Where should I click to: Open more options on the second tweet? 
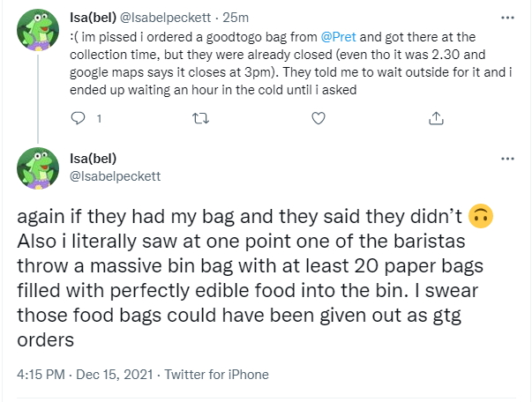[x=506, y=158]
